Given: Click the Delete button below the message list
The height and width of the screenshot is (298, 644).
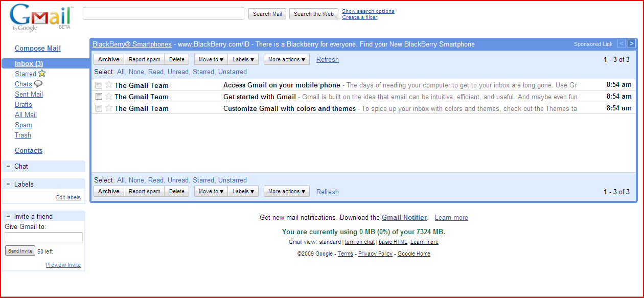Looking at the screenshot, I should click(177, 191).
